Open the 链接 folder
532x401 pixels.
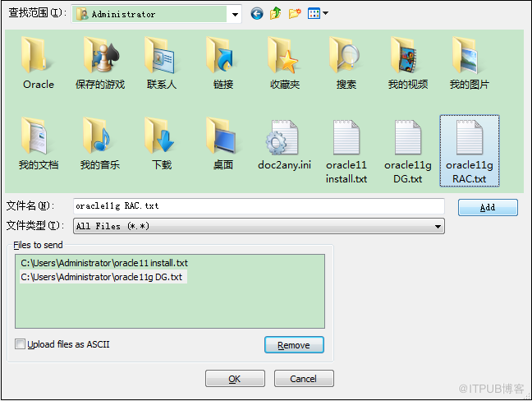pos(223,63)
